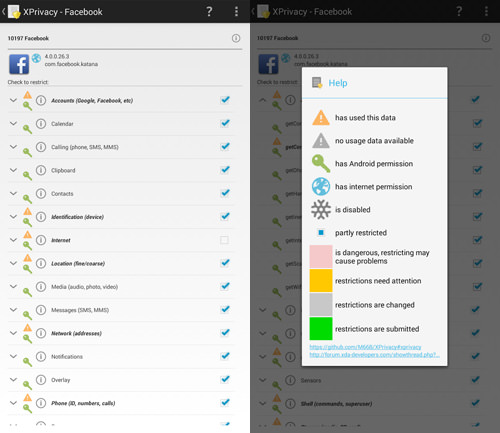Expand the Notifications category chevron

13,356
